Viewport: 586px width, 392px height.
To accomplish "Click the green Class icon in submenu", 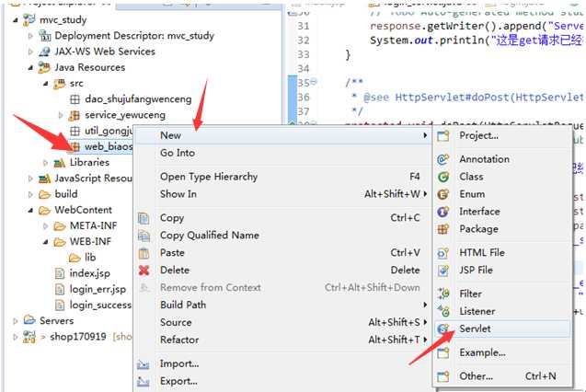I will [442, 177].
